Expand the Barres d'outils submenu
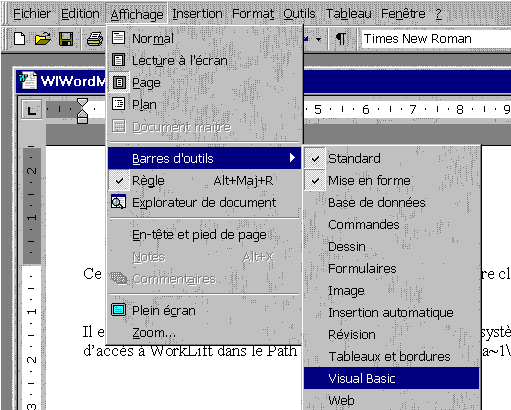This screenshot has height=410, width=511. [x=205, y=158]
